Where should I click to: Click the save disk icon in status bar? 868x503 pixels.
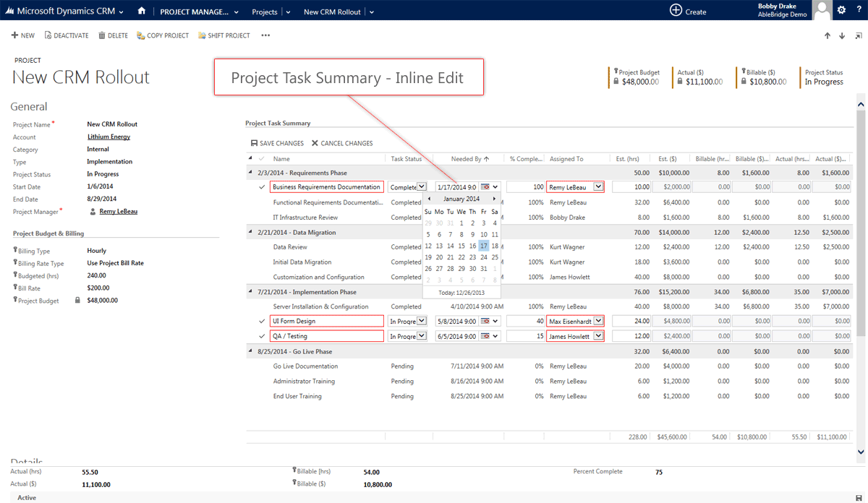click(857, 497)
